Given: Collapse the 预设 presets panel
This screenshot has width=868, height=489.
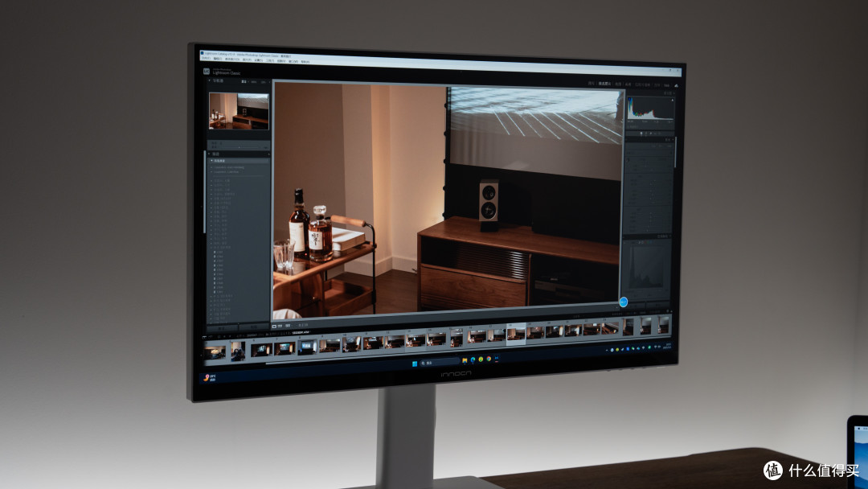Looking at the screenshot, I should tap(209, 154).
